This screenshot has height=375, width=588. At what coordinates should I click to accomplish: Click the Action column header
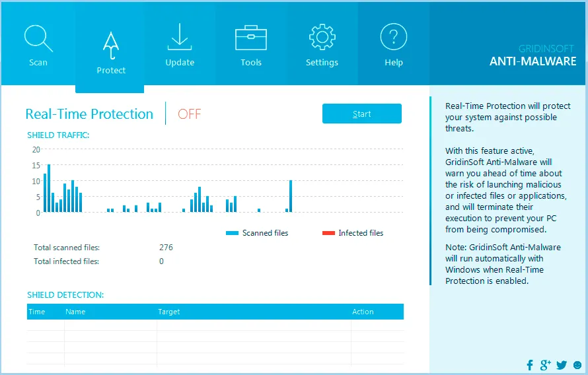pos(363,312)
